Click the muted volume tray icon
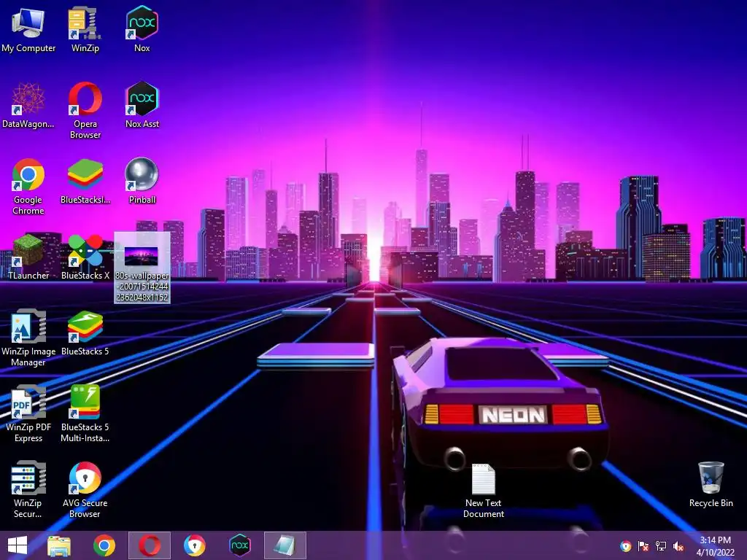This screenshot has height=560, width=747. [678, 546]
